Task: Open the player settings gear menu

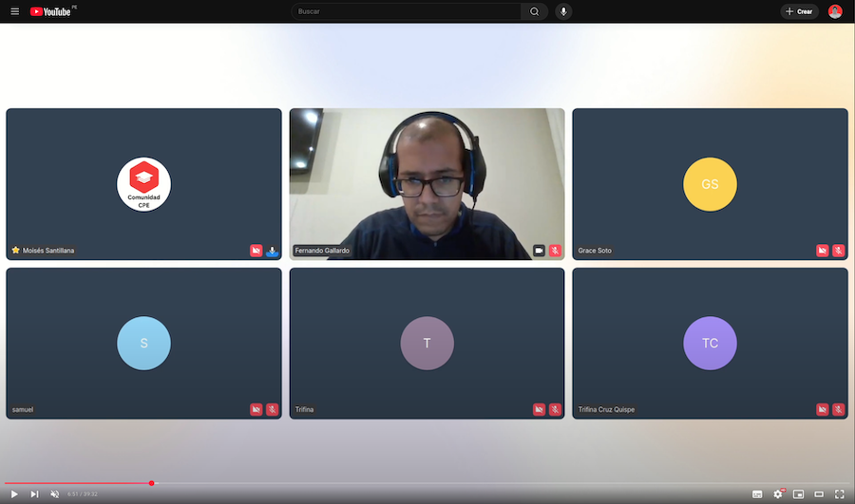Action: tap(778, 494)
